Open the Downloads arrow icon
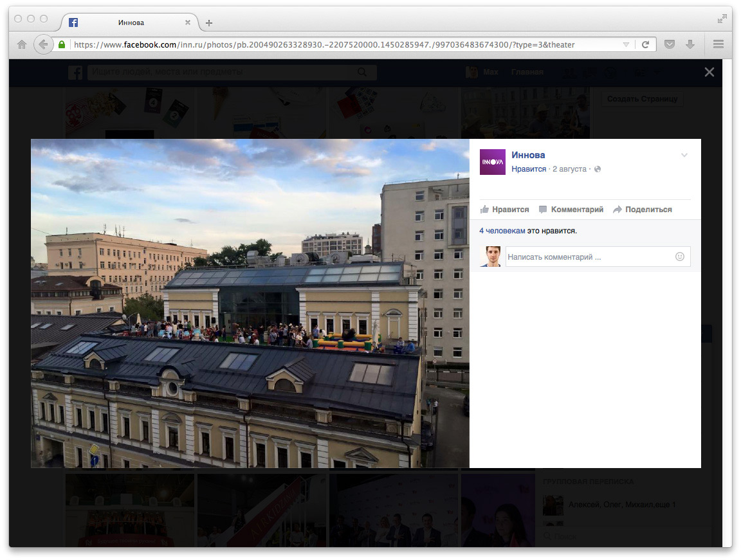 (690, 44)
